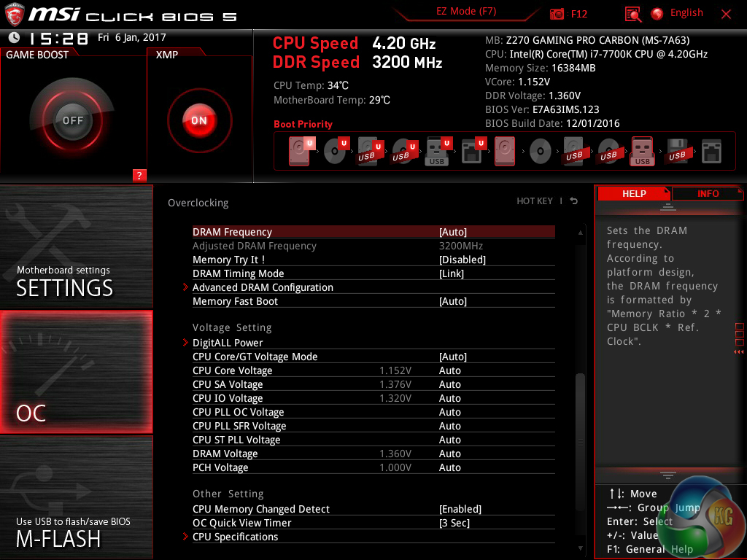The height and width of the screenshot is (560, 747).
Task: Click the F12 screenshot label
Action: [578, 14]
